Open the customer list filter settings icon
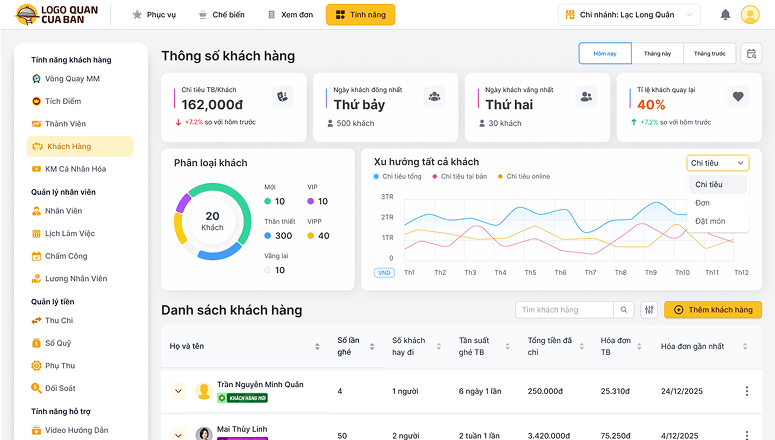The height and width of the screenshot is (440, 775). pos(649,310)
